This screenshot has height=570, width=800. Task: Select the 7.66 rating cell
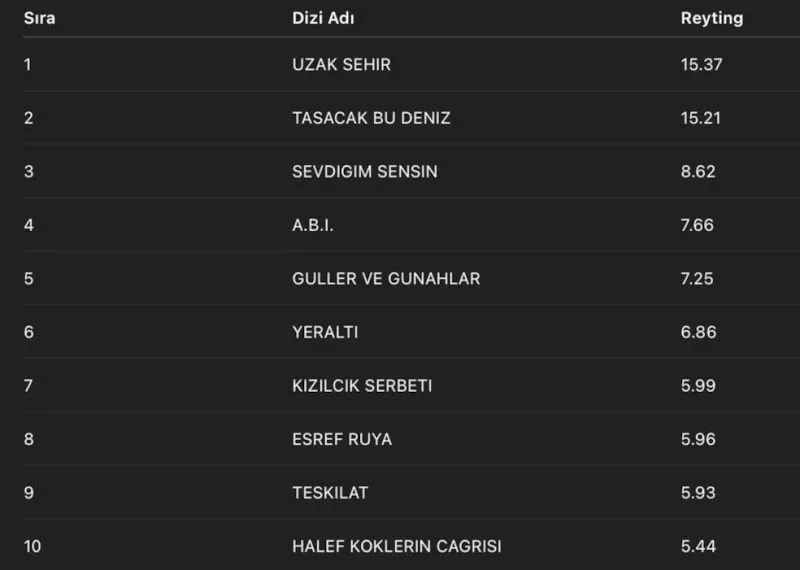click(697, 225)
